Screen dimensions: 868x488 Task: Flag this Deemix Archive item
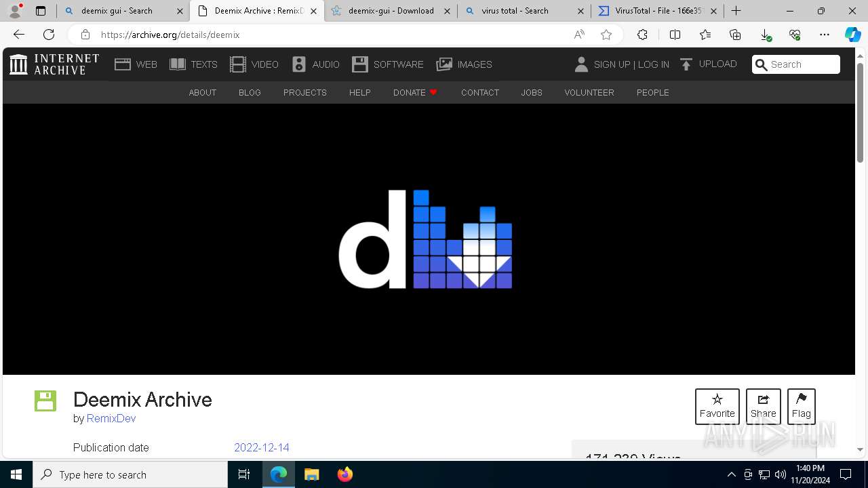point(802,407)
